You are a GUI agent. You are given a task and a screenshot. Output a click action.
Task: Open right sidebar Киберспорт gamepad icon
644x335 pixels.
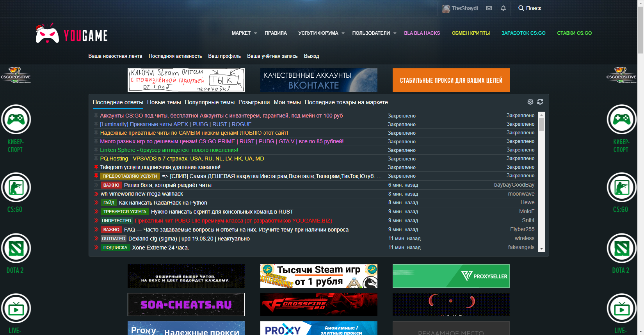[x=621, y=119]
